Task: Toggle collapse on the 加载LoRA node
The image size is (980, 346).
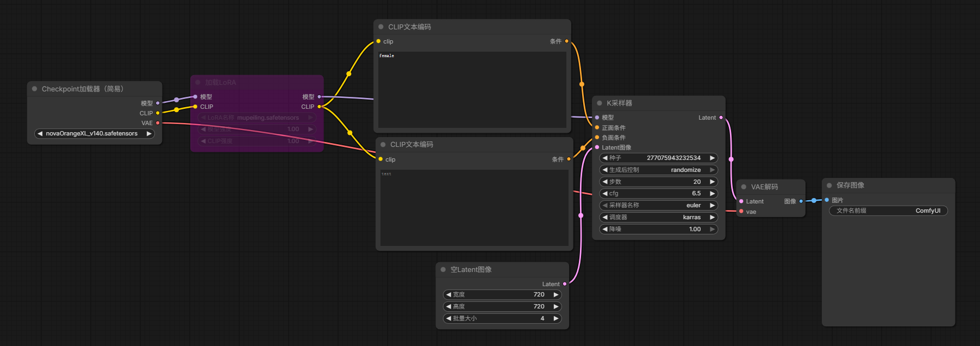Action: (x=198, y=83)
